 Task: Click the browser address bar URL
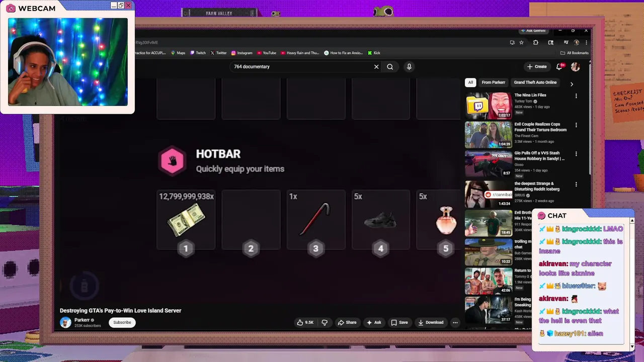point(146,43)
